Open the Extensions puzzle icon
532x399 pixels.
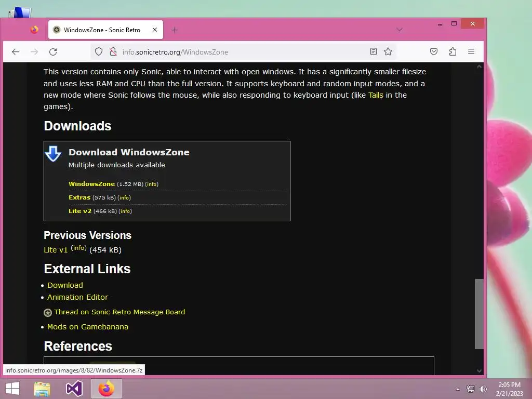click(453, 51)
